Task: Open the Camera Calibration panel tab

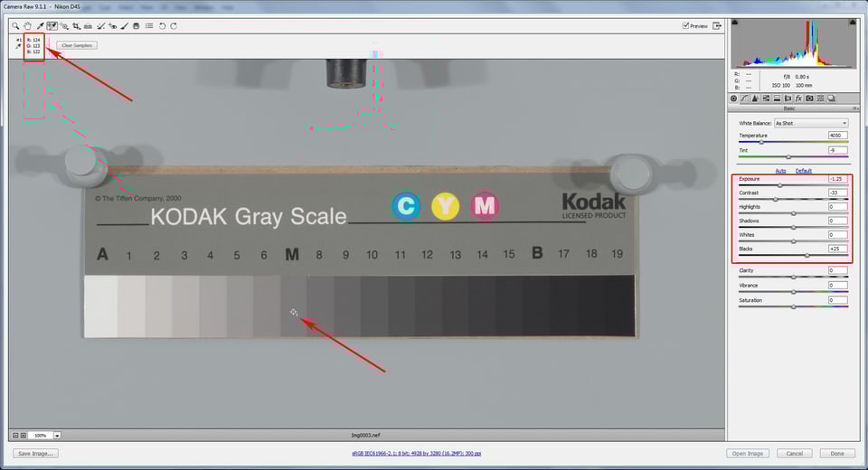Action: [x=809, y=98]
